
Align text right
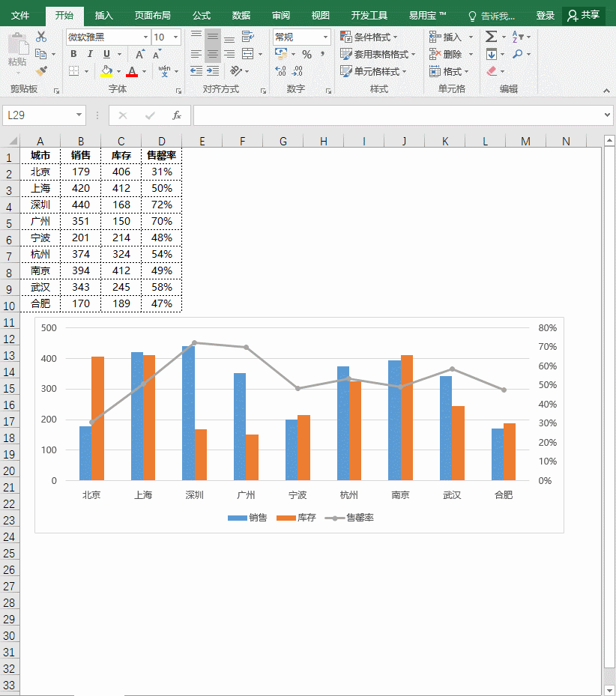[x=229, y=54]
